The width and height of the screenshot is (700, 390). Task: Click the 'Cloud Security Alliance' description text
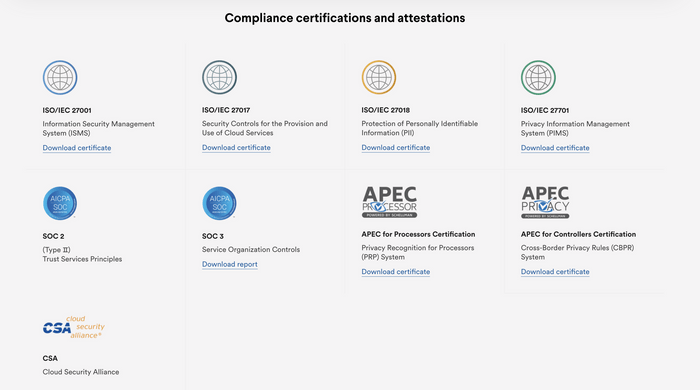[x=81, y=372]
